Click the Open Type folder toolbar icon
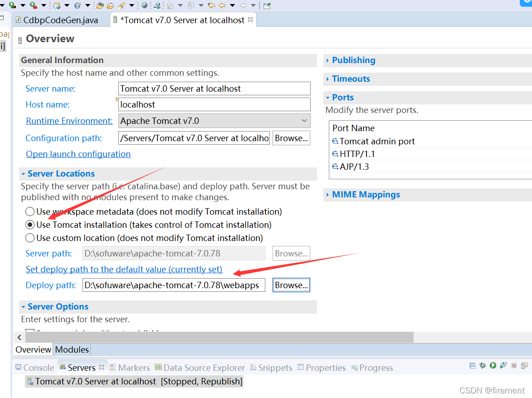The image size is (532, 398). [x=100, y=5]
